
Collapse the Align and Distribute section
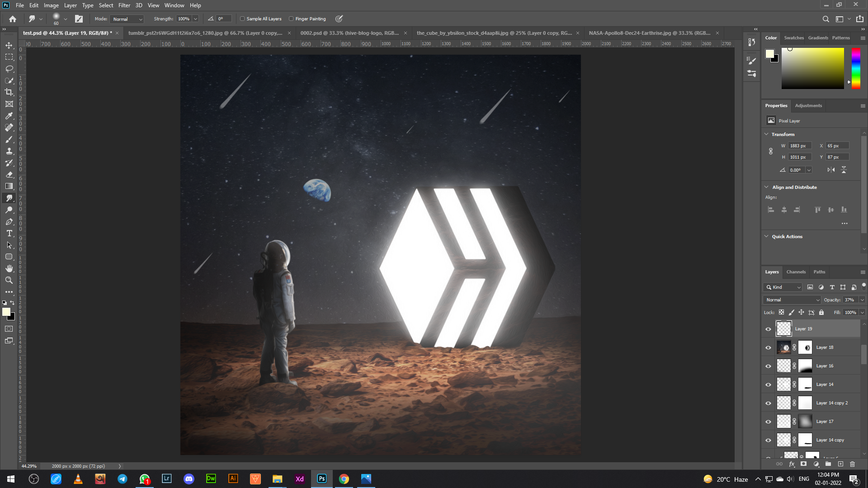[x=766, y=187]
